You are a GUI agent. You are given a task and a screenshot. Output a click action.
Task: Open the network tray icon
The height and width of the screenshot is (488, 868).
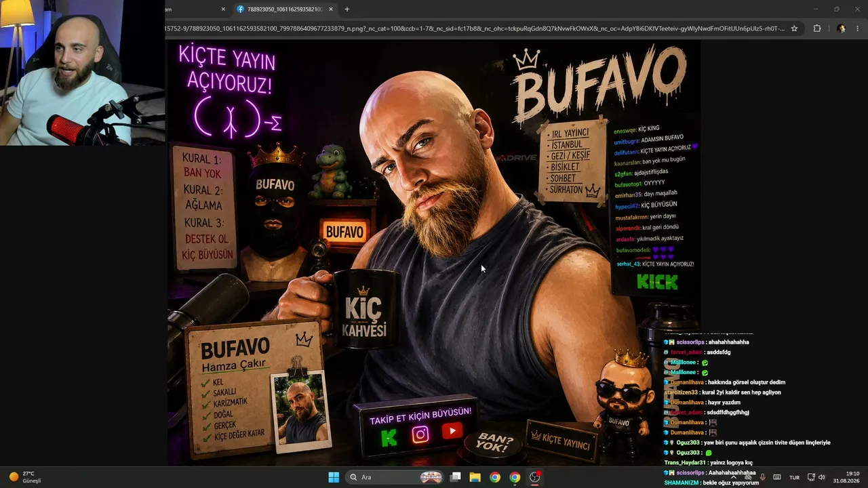click(x=811, y=477)
